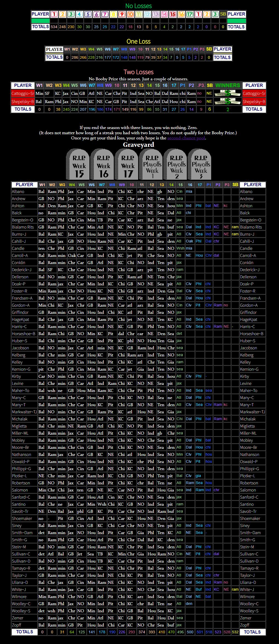
Task: Click the winners total 2 in Two Losses table
Action: click(228, 109)
